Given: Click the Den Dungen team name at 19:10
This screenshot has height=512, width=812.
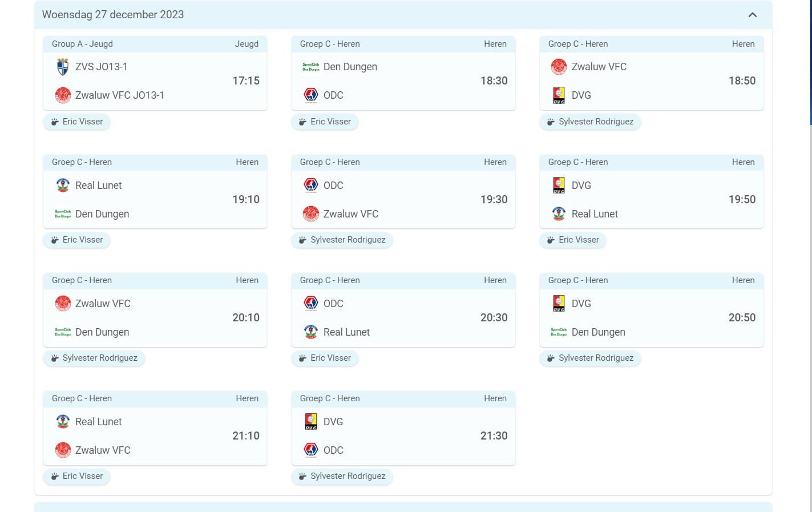Looking at the screenshot, I should coord(102,214).
